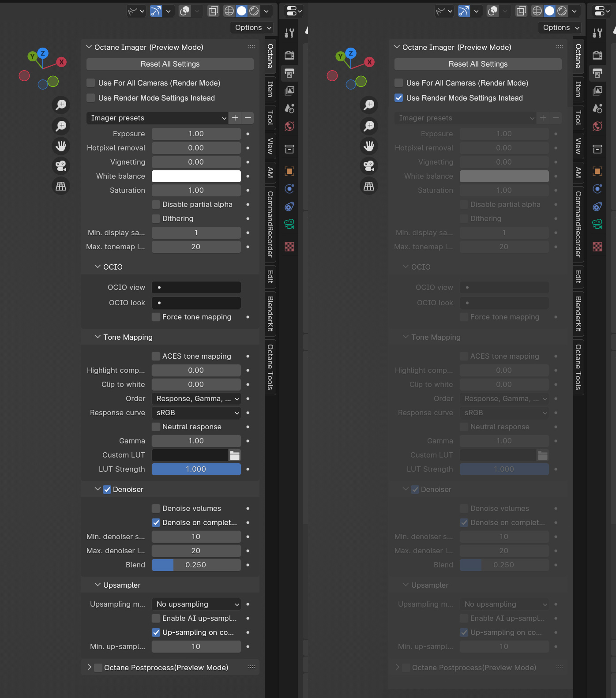The width and height of the screenshot is (616, 698).
Task: Enable Use For All Cameras in left panel
Action: point(91,83)
